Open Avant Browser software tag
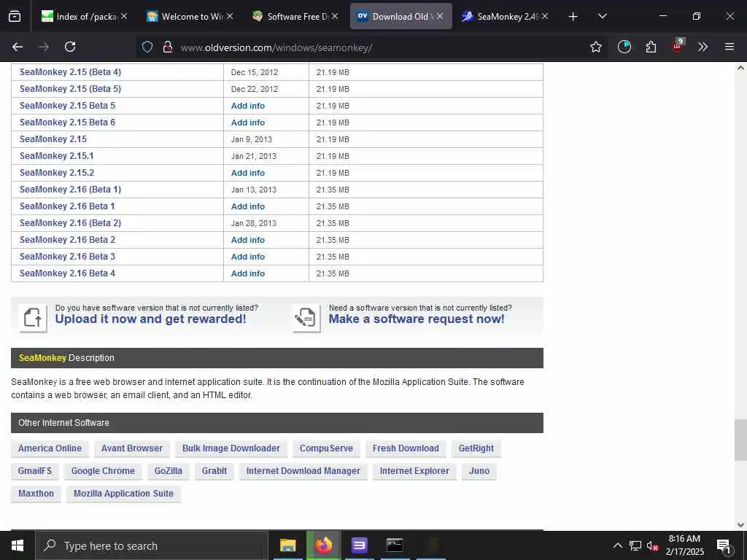747x560 pixels. pos(132,448)
